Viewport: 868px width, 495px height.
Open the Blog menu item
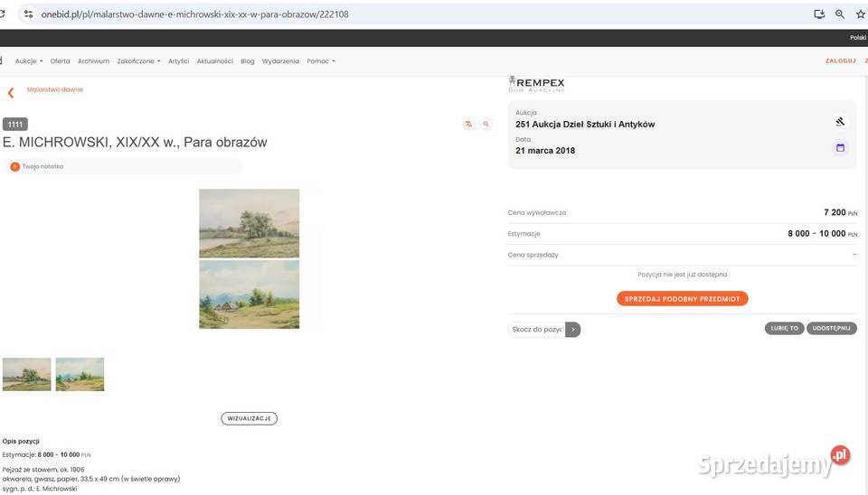coord(248,61)
